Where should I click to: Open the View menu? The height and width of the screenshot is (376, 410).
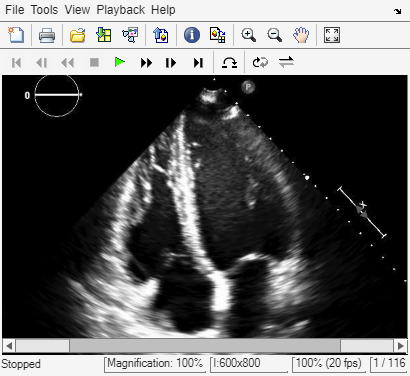pyautogui.click(x=77, y=10)
